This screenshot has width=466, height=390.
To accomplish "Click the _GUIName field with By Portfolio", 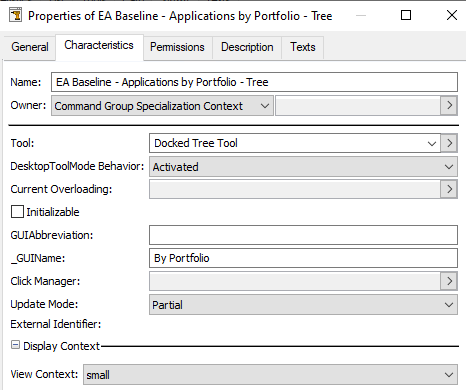I will (303, 258).
